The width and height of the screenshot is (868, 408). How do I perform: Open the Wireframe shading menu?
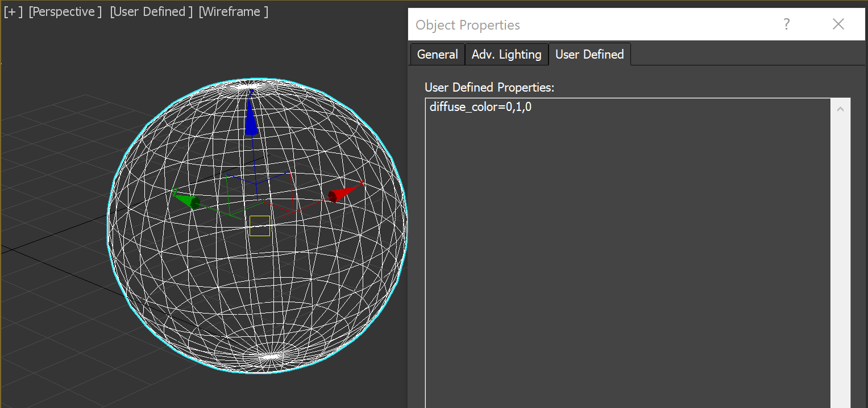(x=232, y=11)
